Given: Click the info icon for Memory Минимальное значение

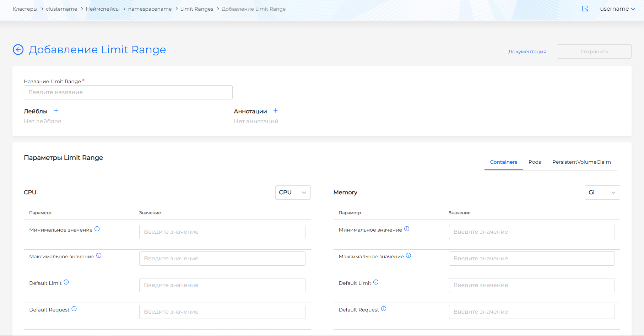Looking at the screenshot, I should click(407, 229).
